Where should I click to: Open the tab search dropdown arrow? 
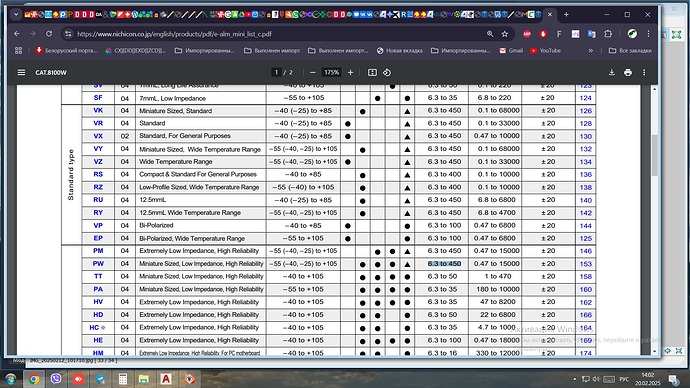[x=16, y=15]
